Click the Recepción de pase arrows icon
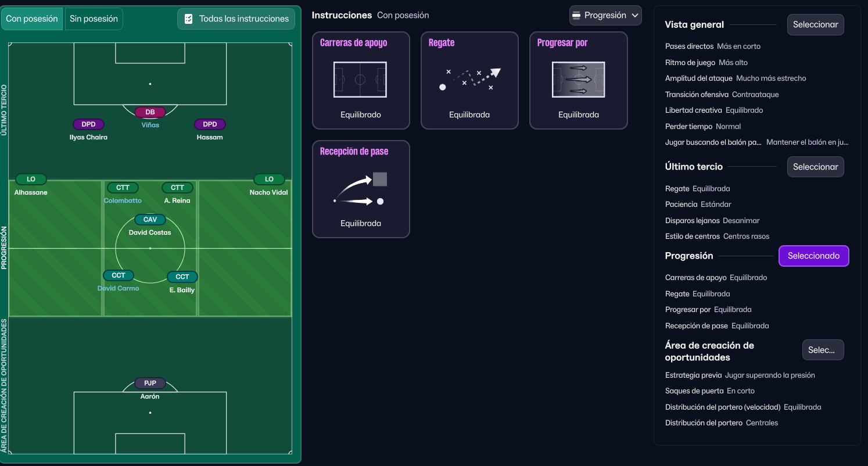The image size is (868, 466). 360,188
